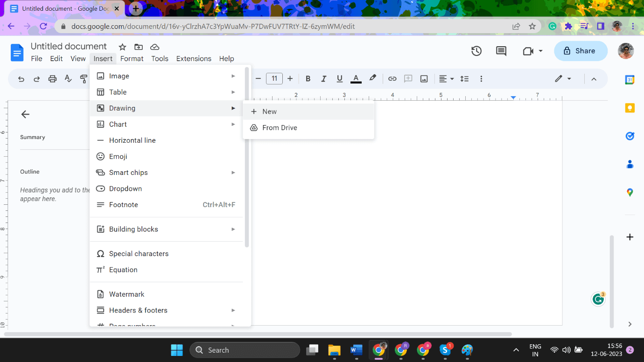The width and height of the screenshot is (644, 362).
Task: Open the insert image toolbar icon
Action: (x=424, y=78)
